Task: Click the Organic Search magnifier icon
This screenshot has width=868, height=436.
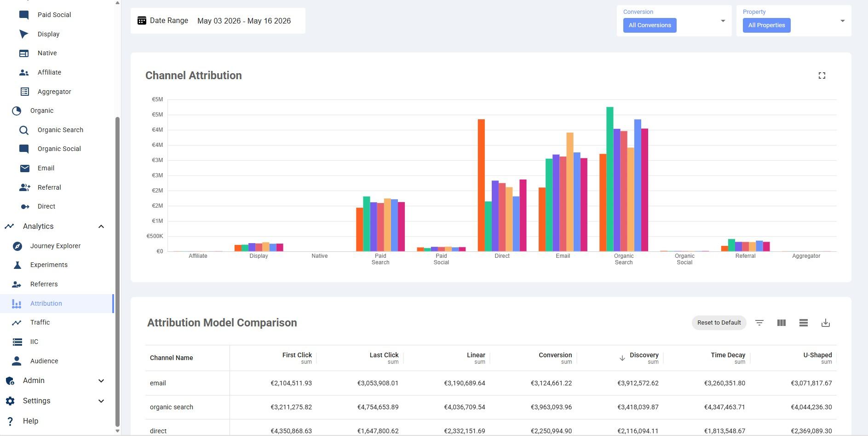Action: coord(24,130)
